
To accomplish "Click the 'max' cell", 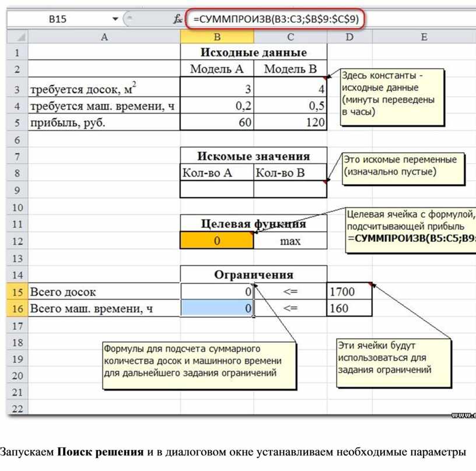I will click(x=290, y=241).
